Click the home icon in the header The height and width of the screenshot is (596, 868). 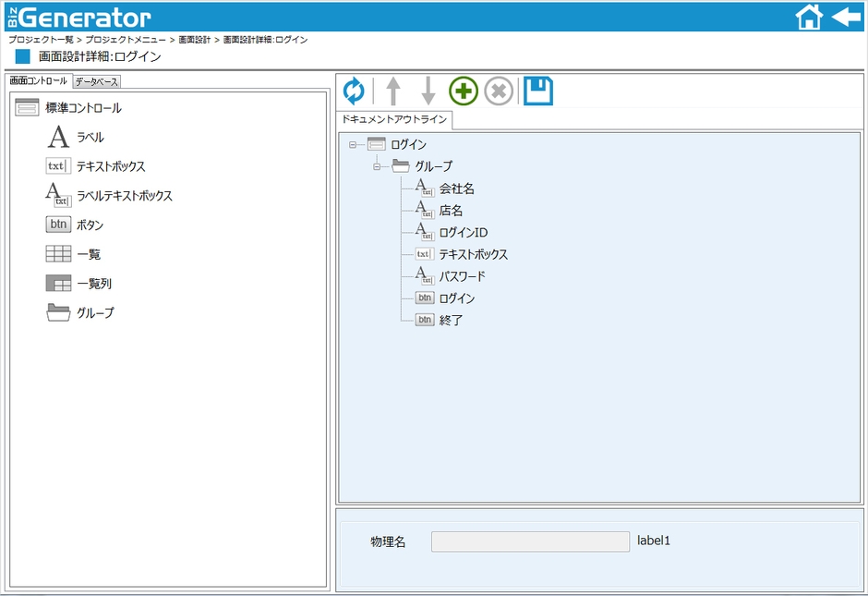(x=809, y=16)
